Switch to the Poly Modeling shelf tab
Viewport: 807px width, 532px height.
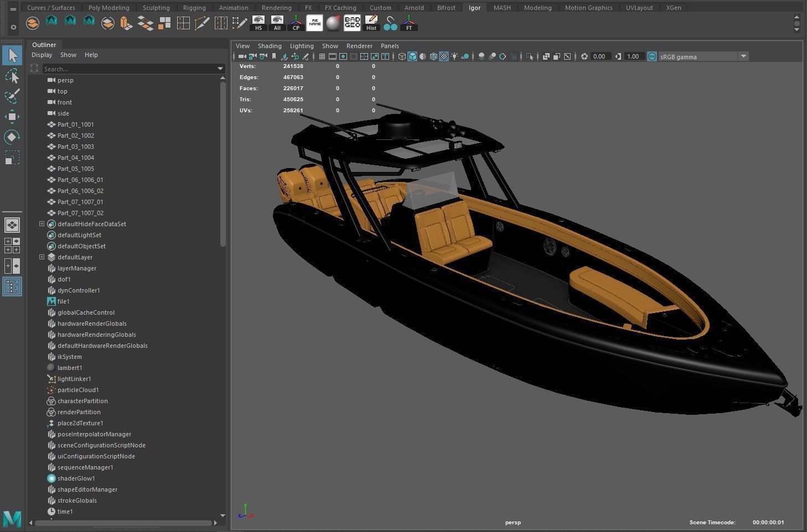[x=109, y=8]
